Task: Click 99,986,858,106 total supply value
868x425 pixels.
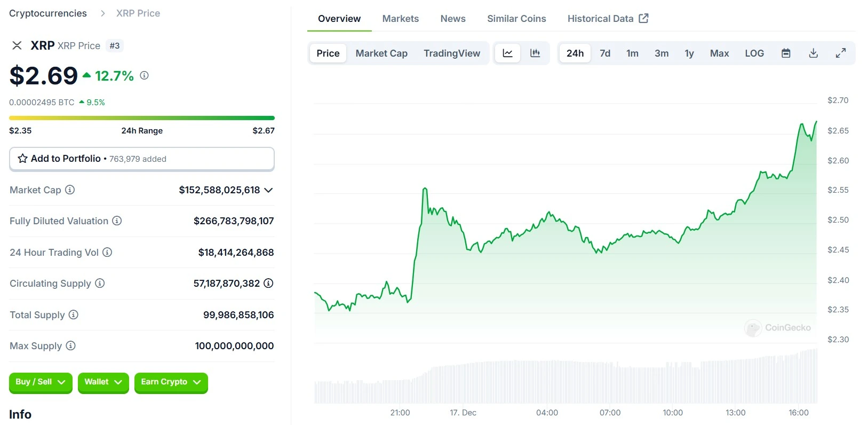Action: click(x=238, y=315)
